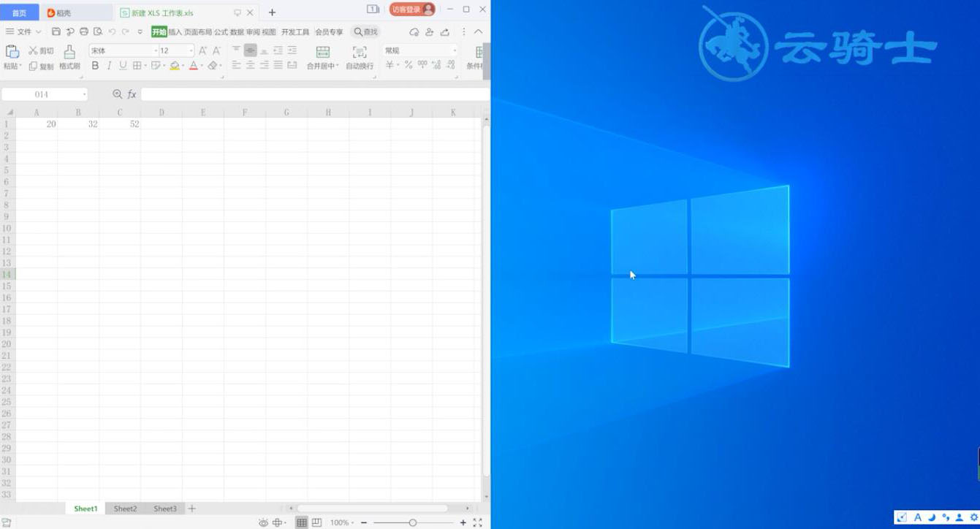Screen dimensions: 980x529
Task: Switch to the 插入 Insert tab
Action: coord(175,32)
